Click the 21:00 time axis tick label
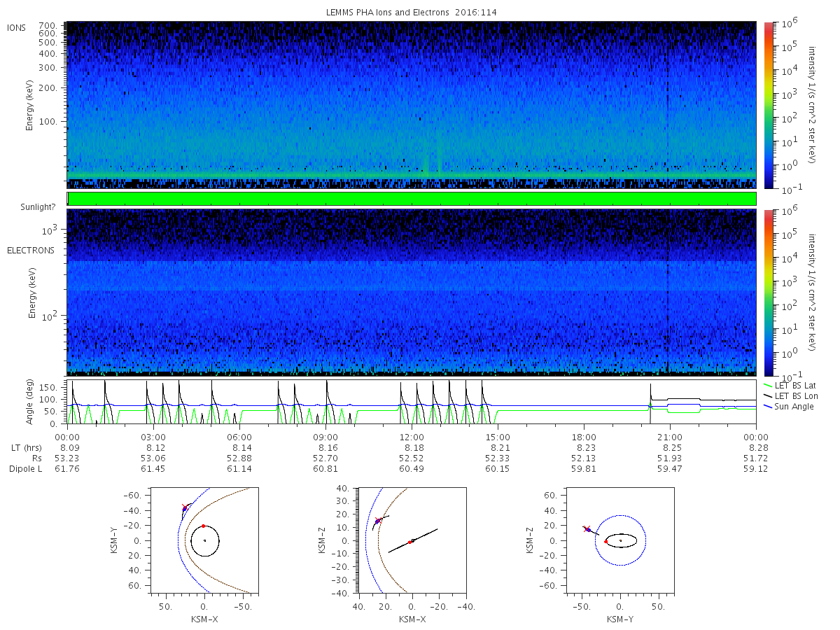The image size is (840, 630). [670, 435]
